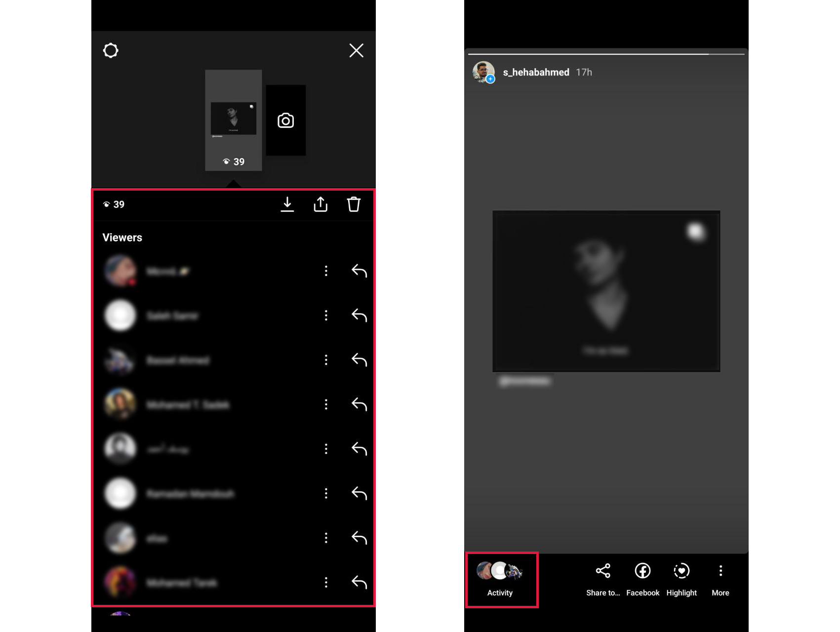Open three-dot menu for last viewer
Image resolution: width=840 pixels, height=632 pixels.
[x=326, y=583]
